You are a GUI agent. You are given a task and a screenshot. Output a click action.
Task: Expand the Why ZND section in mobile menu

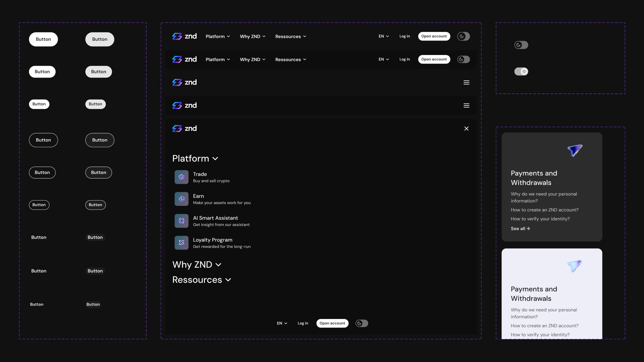point(197,265)
